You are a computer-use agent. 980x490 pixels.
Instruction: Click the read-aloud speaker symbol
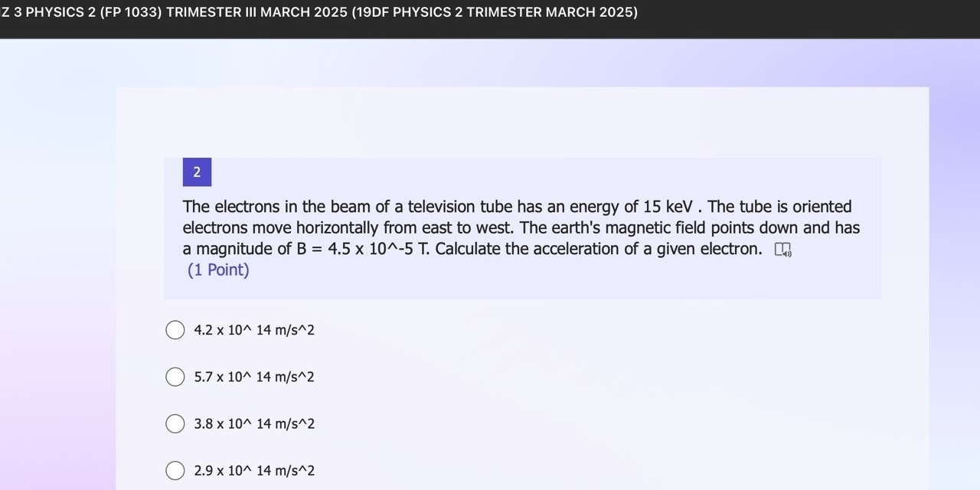click(788, 253)
